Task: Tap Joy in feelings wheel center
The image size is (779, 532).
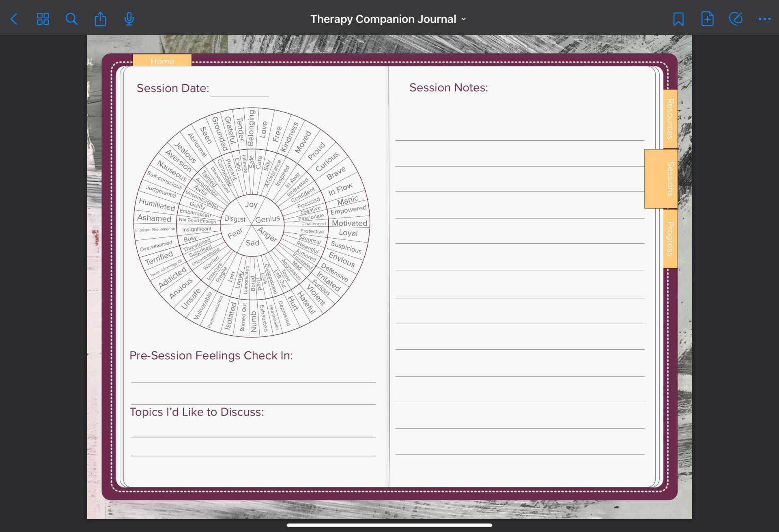Action: point(251,204)
